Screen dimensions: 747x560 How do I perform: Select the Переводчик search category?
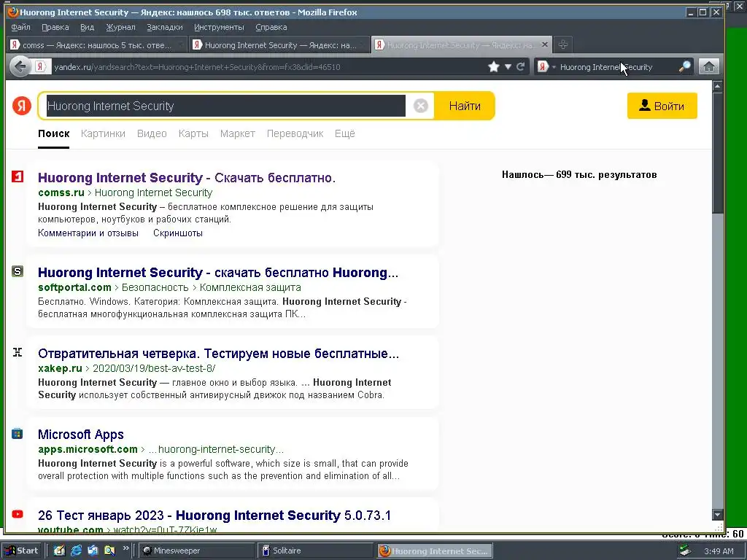295,134
